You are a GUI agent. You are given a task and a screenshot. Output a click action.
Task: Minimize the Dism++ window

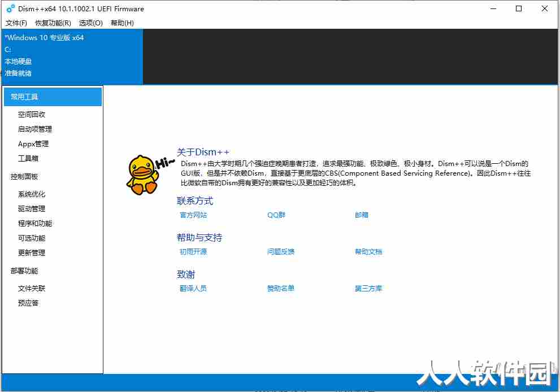tap(493, 8)
